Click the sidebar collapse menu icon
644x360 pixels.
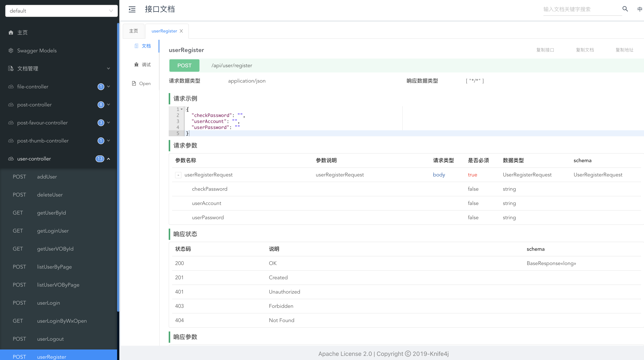132,10
